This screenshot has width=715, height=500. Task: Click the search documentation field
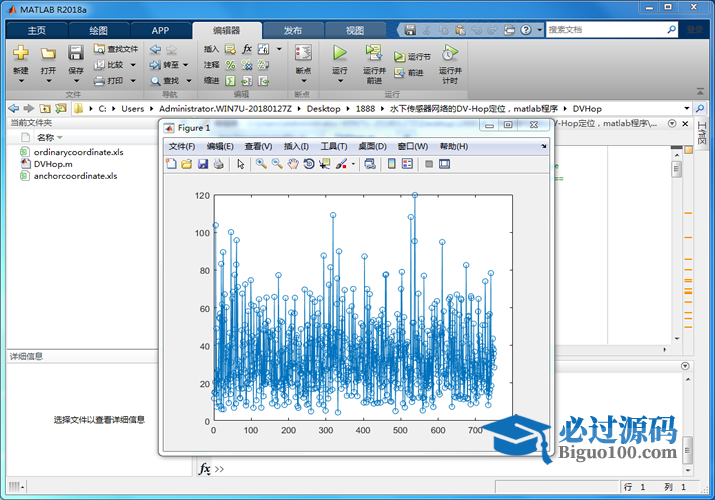612,30
